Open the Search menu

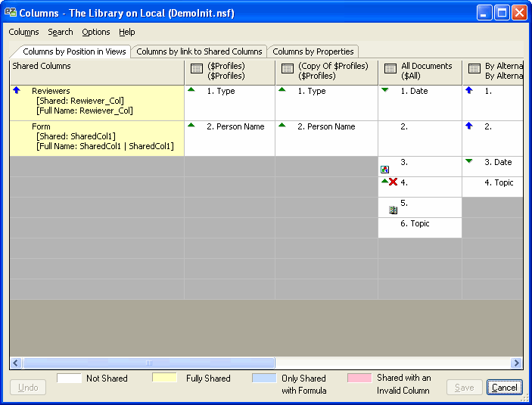coord(61,32)
